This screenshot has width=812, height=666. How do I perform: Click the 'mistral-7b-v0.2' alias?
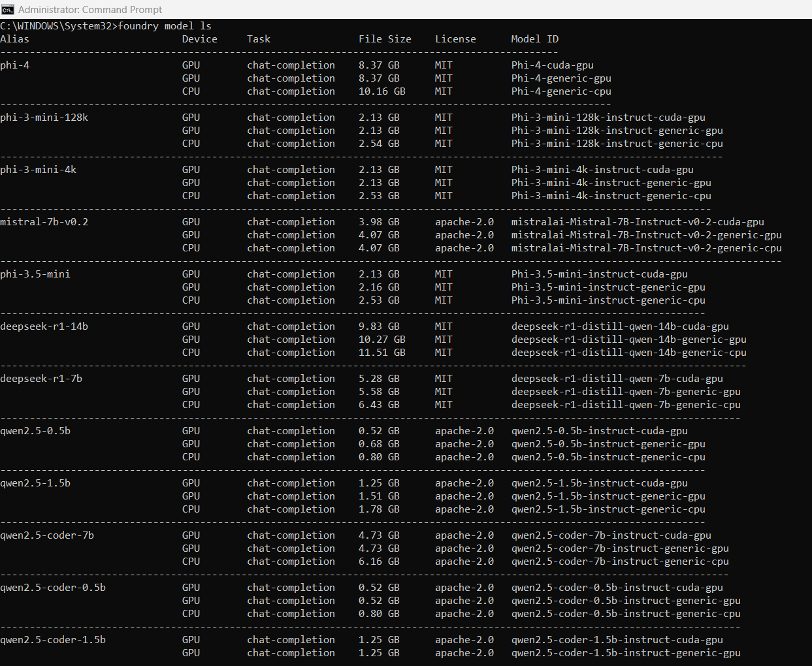(x=44, y=222)
